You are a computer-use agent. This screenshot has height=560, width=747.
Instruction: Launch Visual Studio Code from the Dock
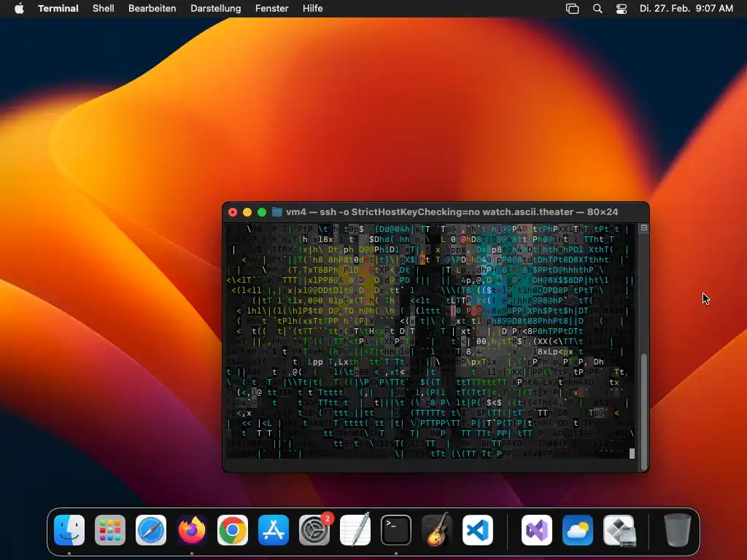click(x=478, y=530)
